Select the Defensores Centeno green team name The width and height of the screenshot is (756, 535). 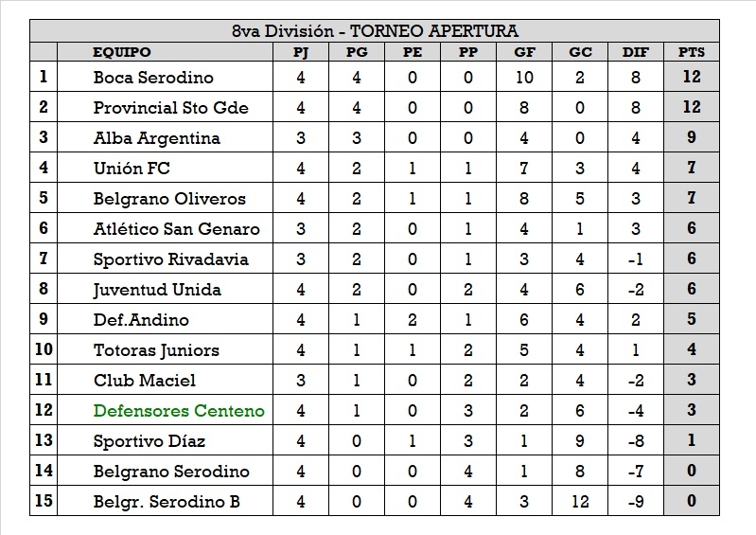[179, 411]
